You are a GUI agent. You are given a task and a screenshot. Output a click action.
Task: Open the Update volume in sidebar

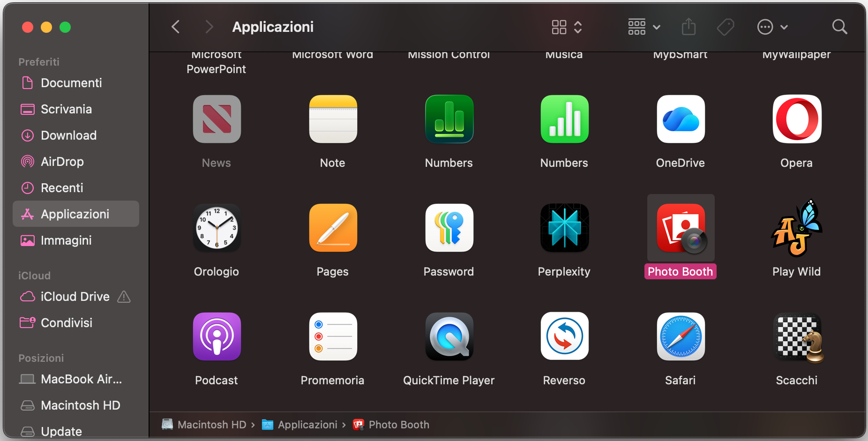click(x=76, y=431)
